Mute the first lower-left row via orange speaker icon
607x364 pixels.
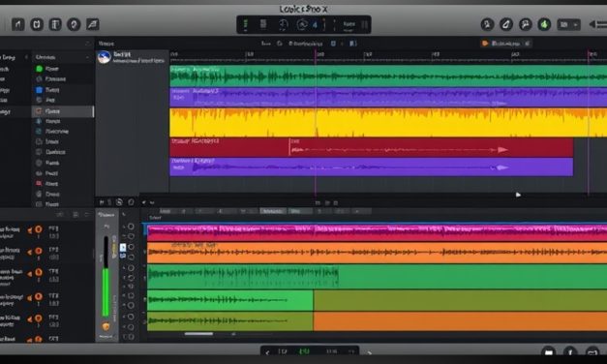(x=30, y=230)
